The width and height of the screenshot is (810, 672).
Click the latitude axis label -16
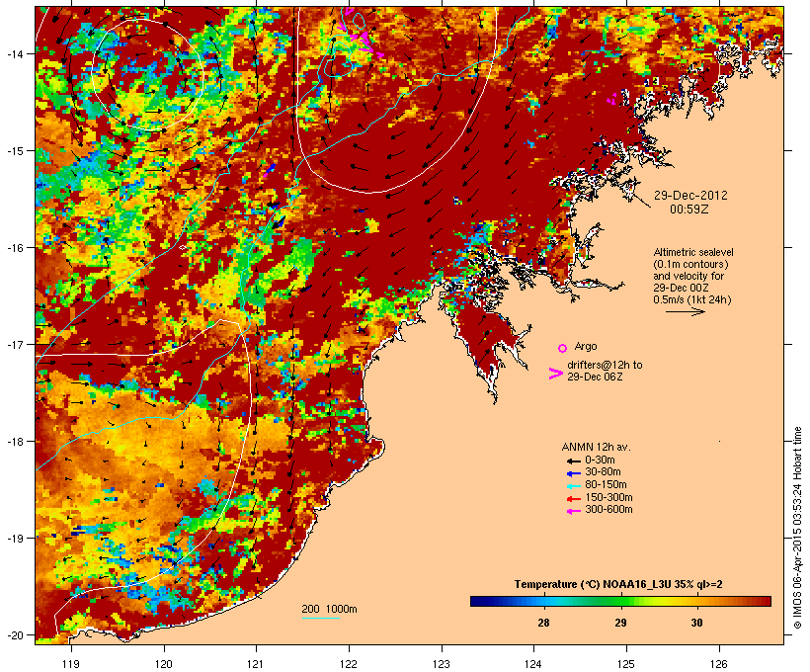(14, 248)
